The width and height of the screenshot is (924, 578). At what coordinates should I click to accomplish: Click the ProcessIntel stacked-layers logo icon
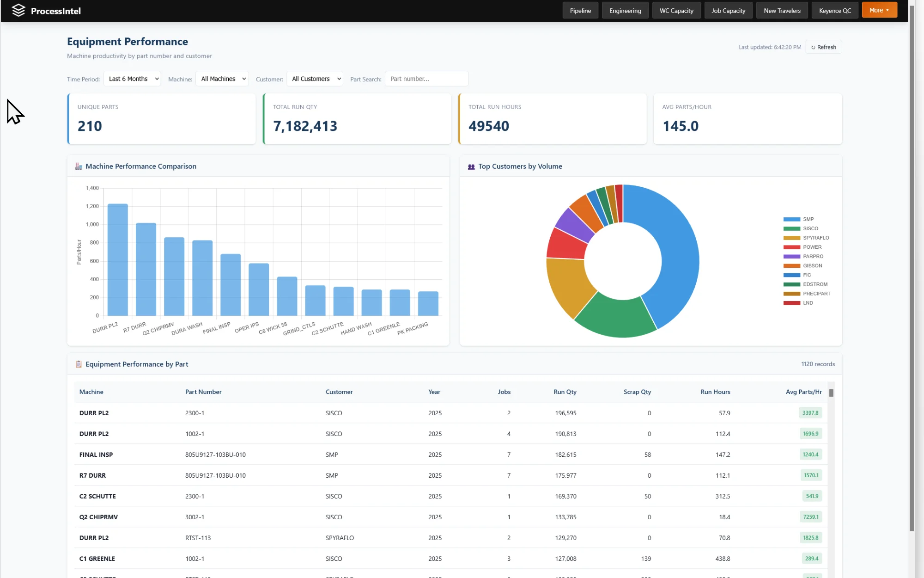pyautogui.click(x=18, y=11)
